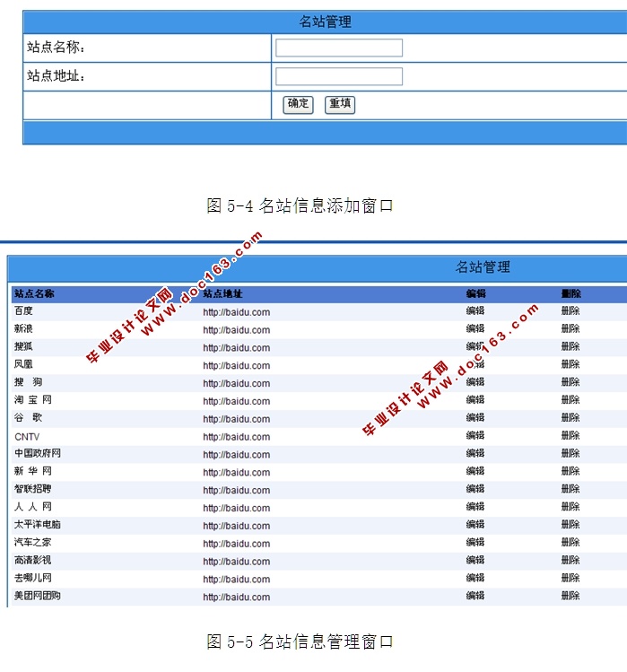The height and width of the screenshot is (672, 627).
Task: Delete the 高清影视 site entry
Action: tap(570, 560)
